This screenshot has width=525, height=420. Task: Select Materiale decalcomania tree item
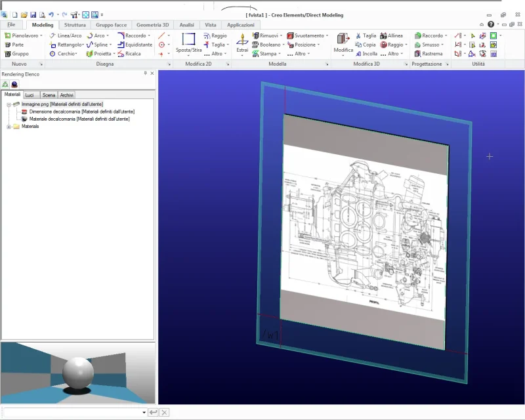point(79,119)
